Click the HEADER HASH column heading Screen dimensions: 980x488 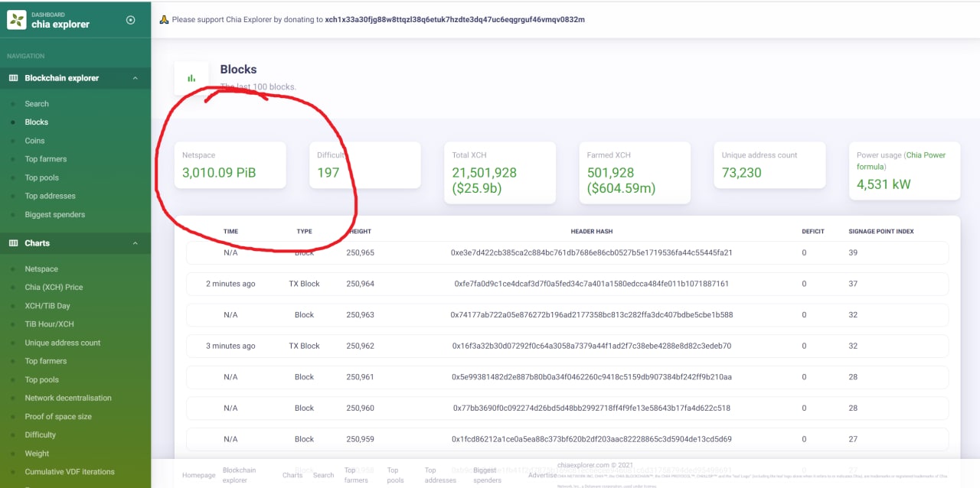click(592, 231)
